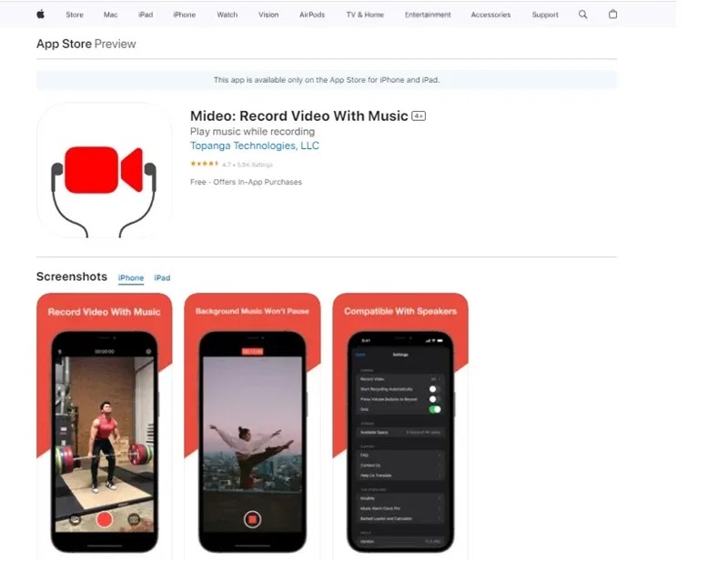The height and width of the screenshot is (561, 728).
Task: Click the star rating row
Action: 231,165
